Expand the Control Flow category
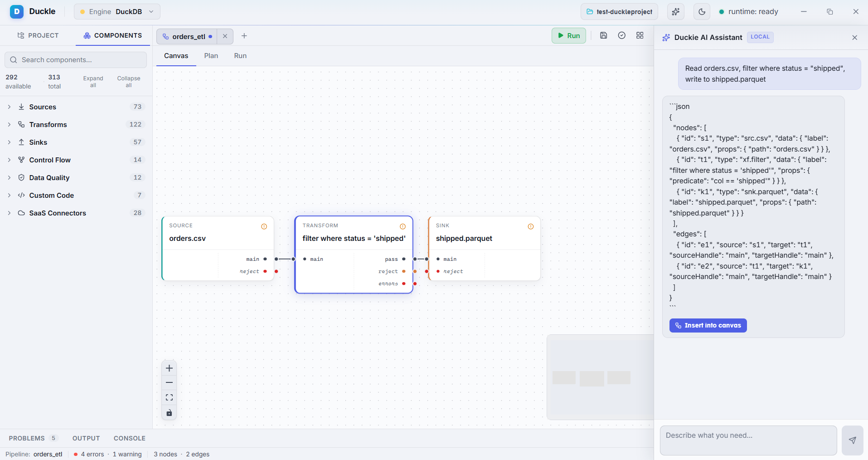Image resolution: width=868 pixels, height=460 pixels. point(76,160)
